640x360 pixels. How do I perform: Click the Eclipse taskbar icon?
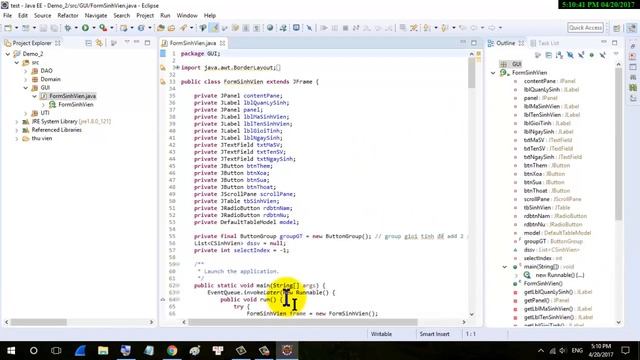(x=287, y=350)
